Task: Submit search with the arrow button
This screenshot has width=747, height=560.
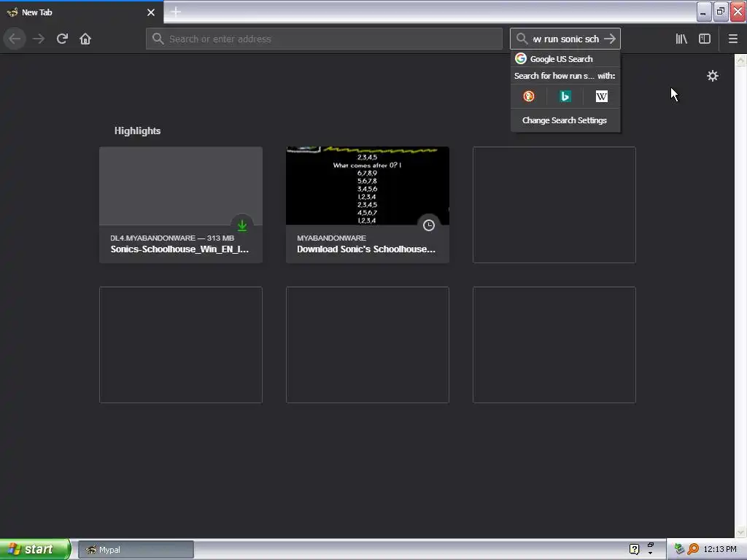Action: pyautogui.click(x=610, y=39)
